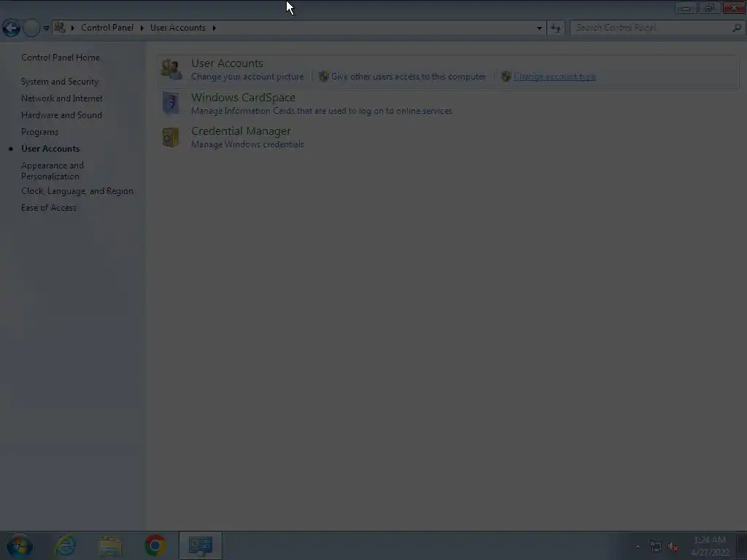Screen dimensions: 747x560
Task: Close the Control Panel window
Action: 734,7
